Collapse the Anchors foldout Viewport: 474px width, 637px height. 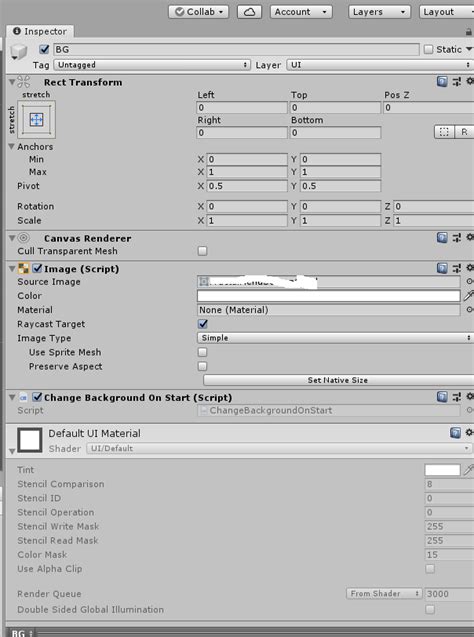(x=11, y=146)
